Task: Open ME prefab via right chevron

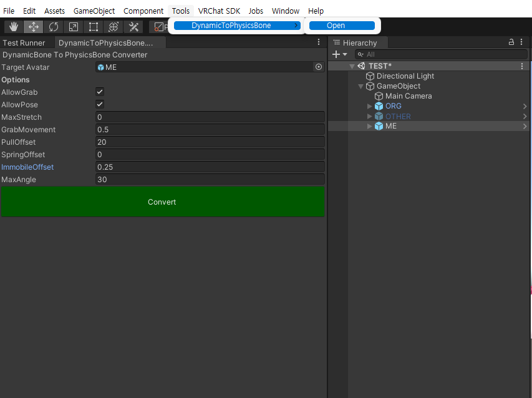Action: pyautogui.click(x=525, y=126)
